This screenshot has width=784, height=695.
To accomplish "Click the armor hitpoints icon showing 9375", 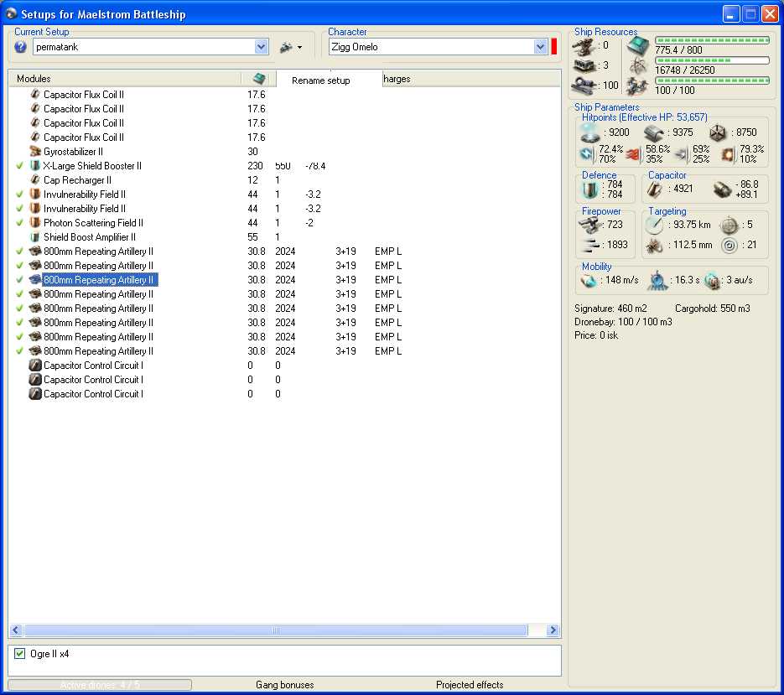I will tap(653, 133).
